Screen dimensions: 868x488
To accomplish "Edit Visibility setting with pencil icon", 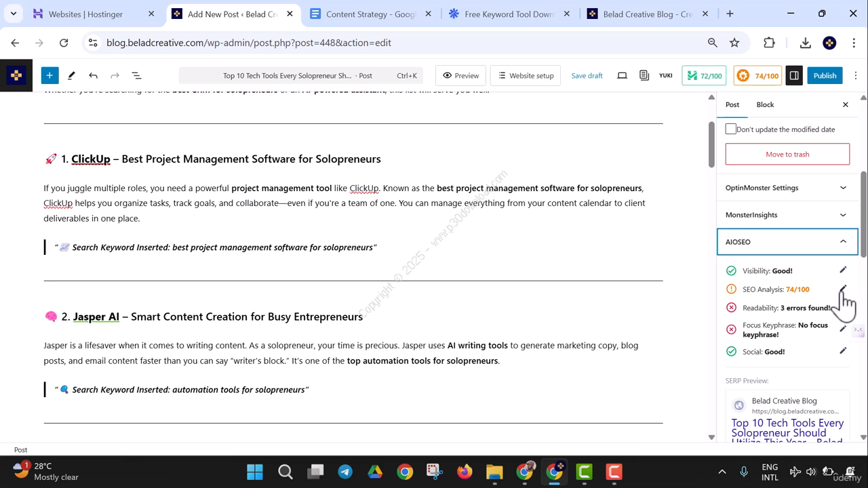I will pos(843,270).
